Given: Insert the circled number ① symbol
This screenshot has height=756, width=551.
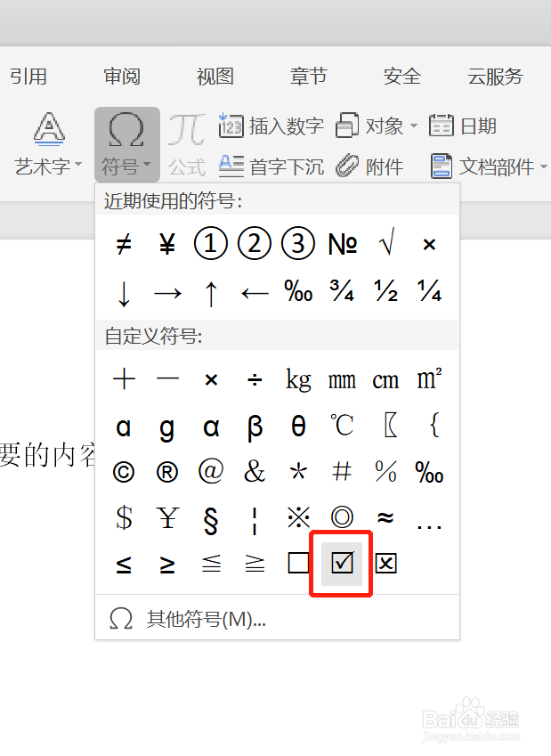Looking at the screenshot, I should click(x=211, y=243).
